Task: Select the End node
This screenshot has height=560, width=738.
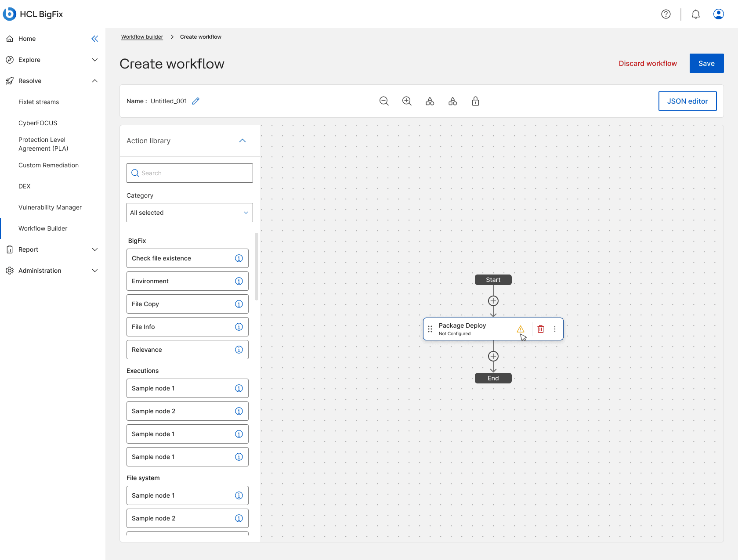Action: click(x=493, y=378)
